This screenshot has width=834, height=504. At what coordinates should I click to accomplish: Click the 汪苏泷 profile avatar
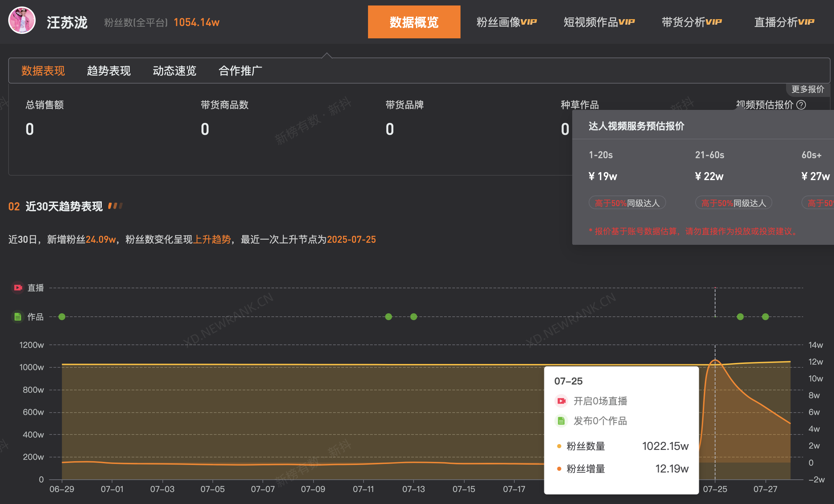pyautogui.click(x=22, y=21)
